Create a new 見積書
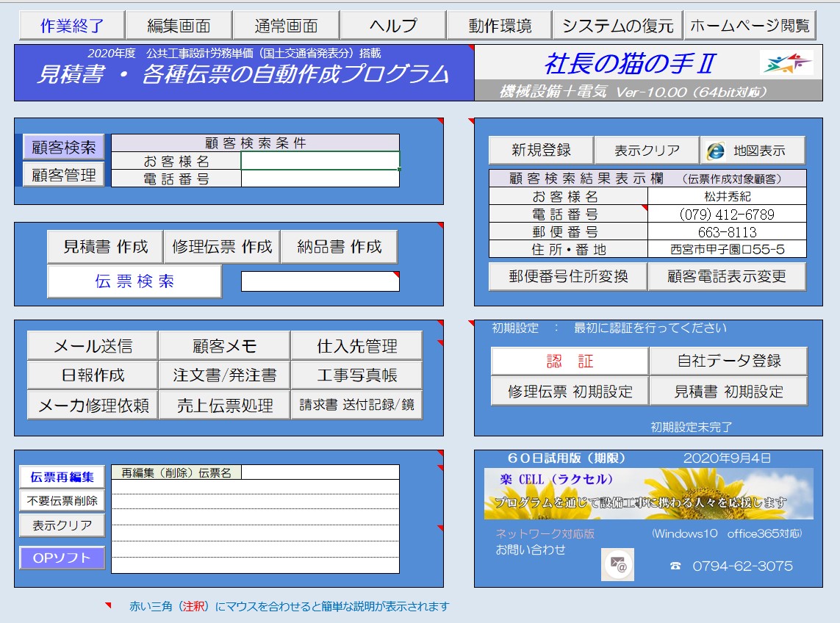Screen dimensions: 840x623 click(106, 246)
